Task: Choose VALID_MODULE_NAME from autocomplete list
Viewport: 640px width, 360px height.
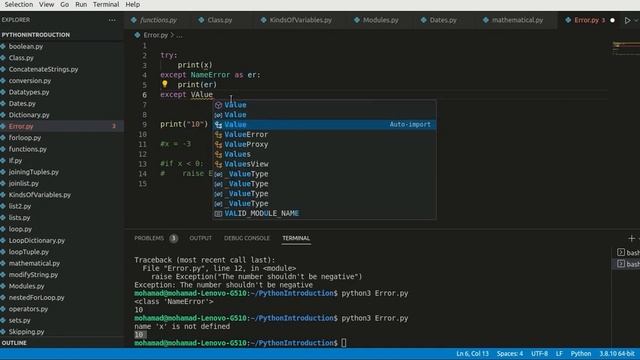Action: (324, 213)
